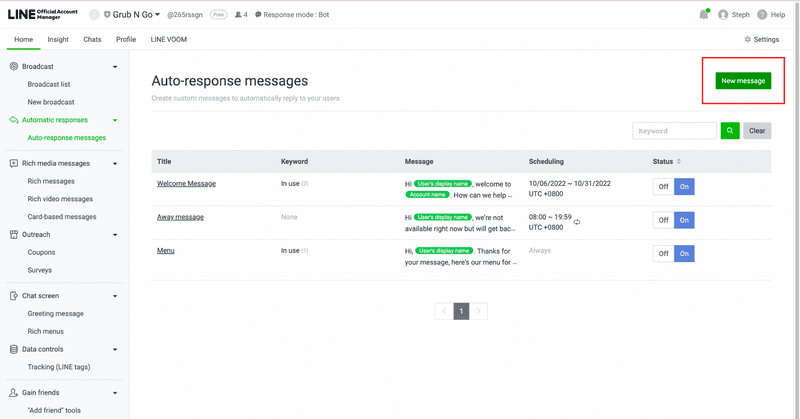Collapse the Chat screen section arrow

point(115,297)
